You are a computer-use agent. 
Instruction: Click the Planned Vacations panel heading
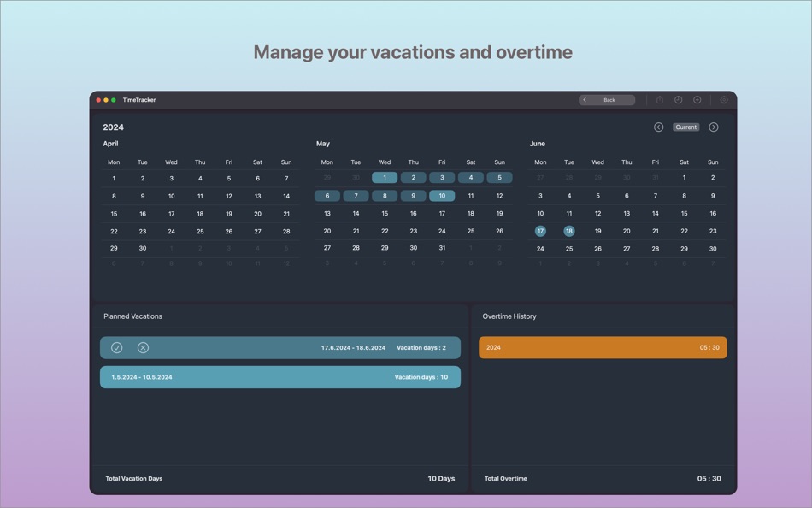[x=132, y=316]
